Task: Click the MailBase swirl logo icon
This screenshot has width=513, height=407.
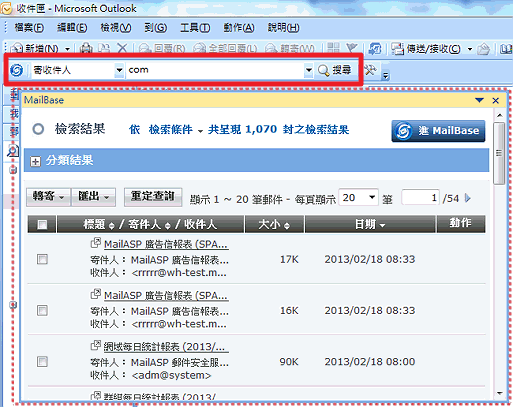Action: pos(17,70)
